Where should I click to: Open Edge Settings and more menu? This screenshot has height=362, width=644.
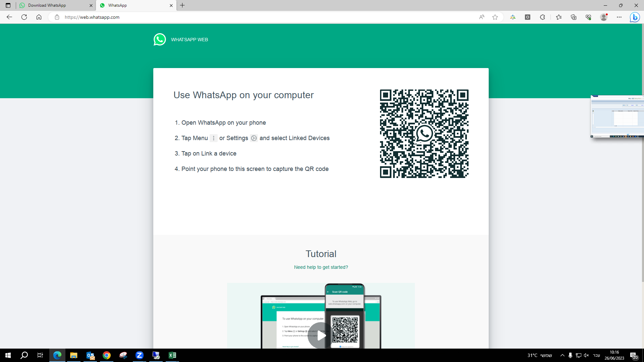[619, 17]
